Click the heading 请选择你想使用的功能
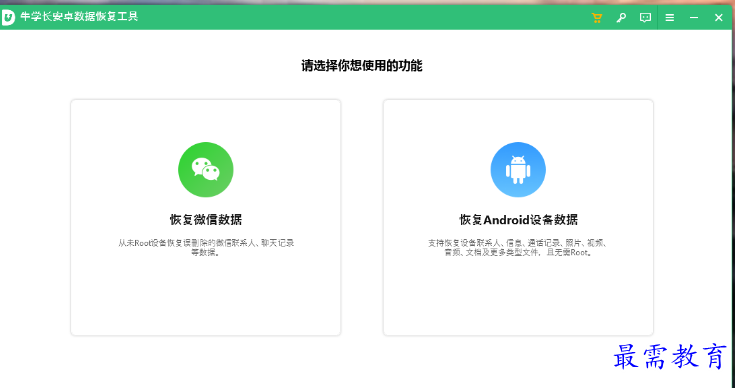This screenshot has width=735, height=388. click(361, 66)
